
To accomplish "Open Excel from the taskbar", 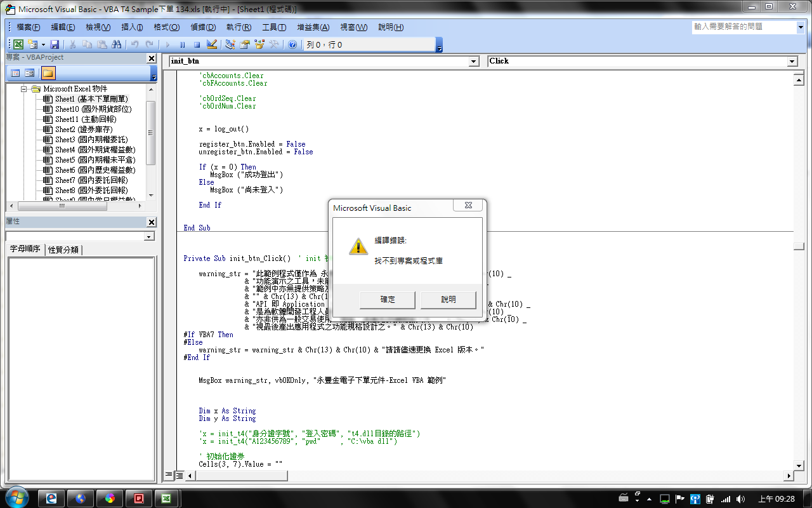I will pyautogui.click(x=167, y=498).
